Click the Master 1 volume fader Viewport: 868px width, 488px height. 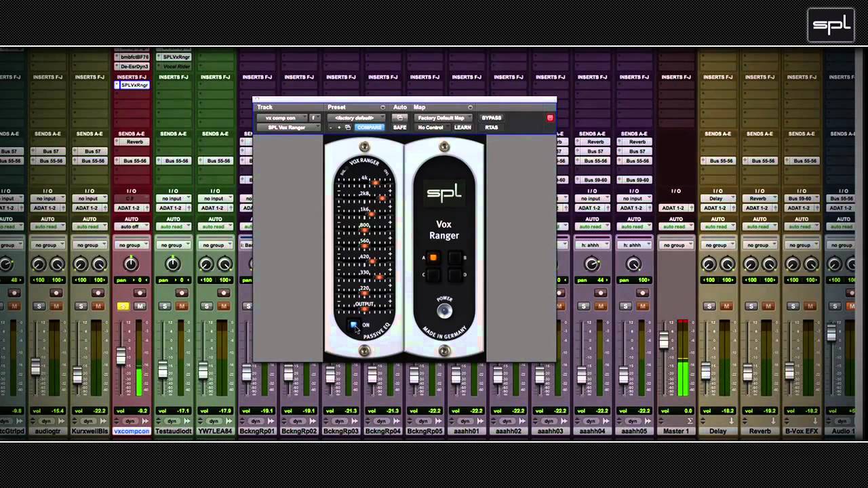coord(664,340)
